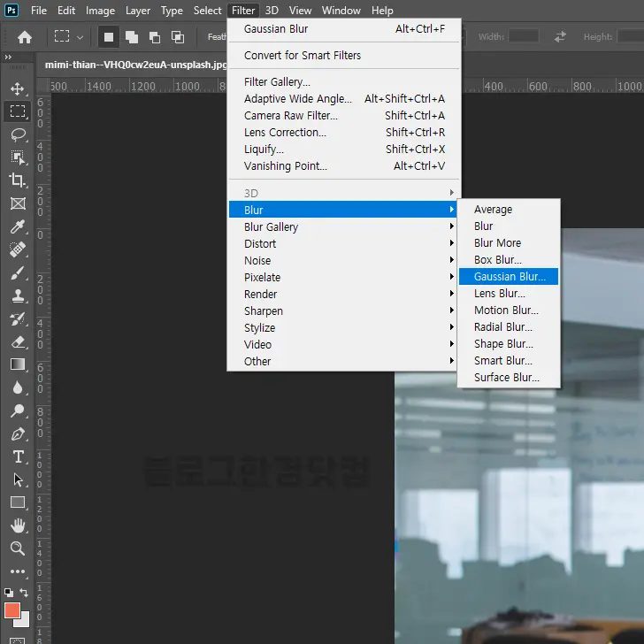Select the Lasso tool
Image resolution: width=644 pixels, height=644 pixels.
tap(18, 134)
